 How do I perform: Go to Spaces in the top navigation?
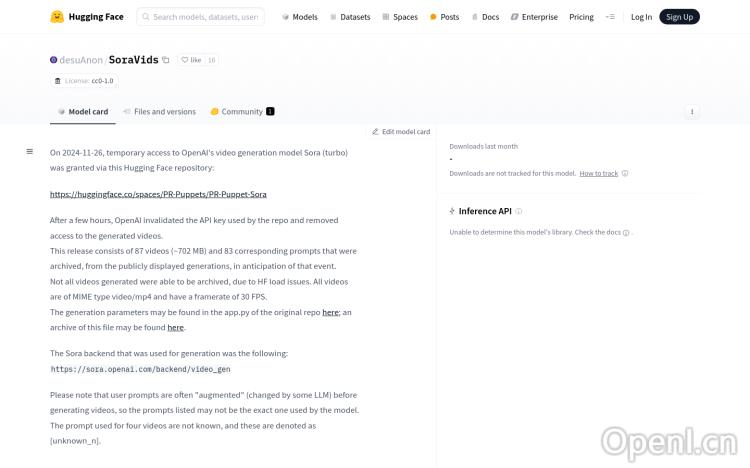tap(400, 17)
